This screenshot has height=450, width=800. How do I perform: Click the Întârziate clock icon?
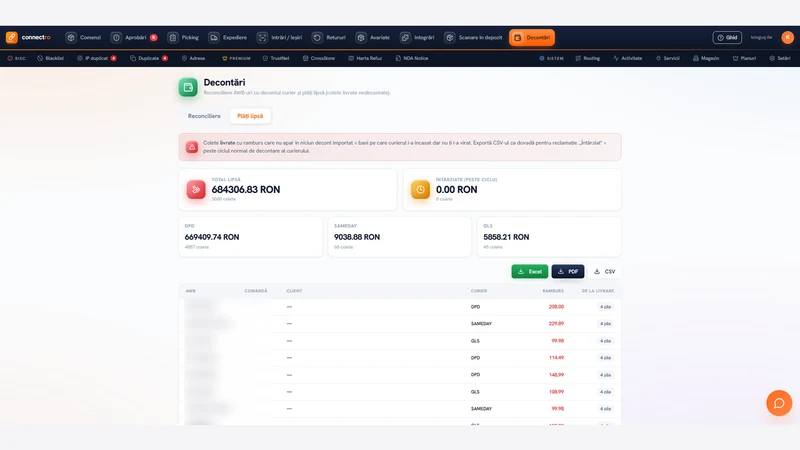[x=420, y=190]
